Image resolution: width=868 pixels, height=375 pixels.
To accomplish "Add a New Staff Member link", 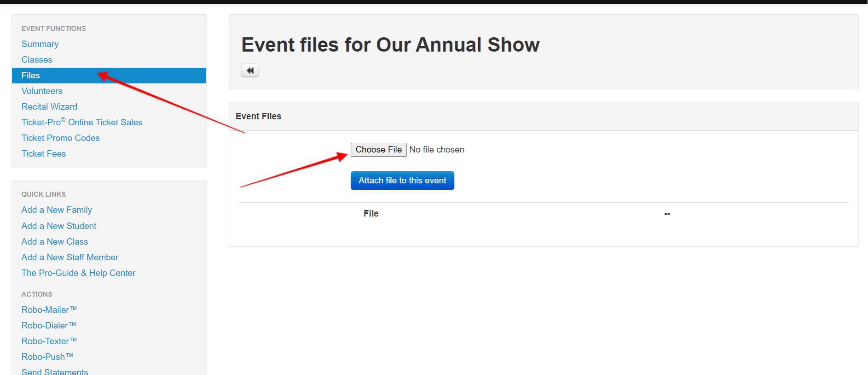I will click(x=70, y=258).
